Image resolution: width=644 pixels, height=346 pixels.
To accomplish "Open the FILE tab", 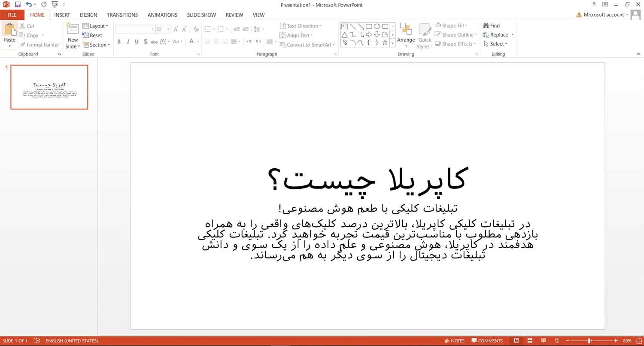I will coord(12,15).
